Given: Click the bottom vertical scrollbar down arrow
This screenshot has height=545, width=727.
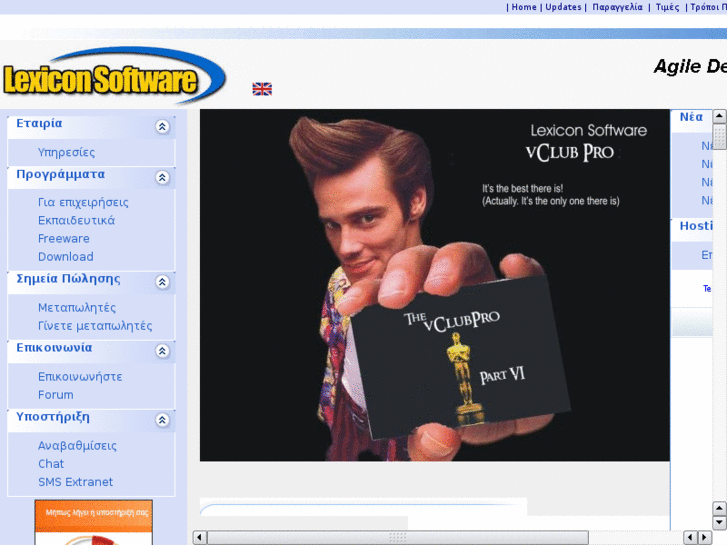Looking at the screenshot, I should click(x=719, y=523).
